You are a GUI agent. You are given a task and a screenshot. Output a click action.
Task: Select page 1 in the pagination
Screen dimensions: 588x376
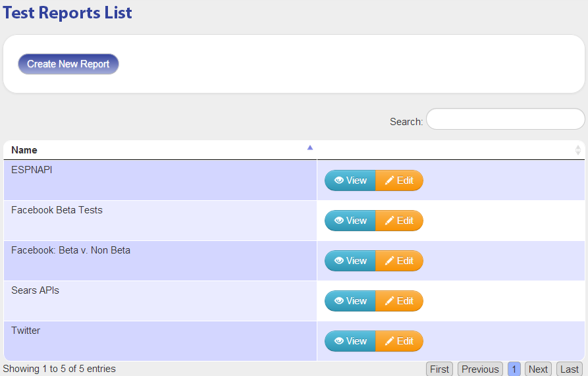click(514, 369)
